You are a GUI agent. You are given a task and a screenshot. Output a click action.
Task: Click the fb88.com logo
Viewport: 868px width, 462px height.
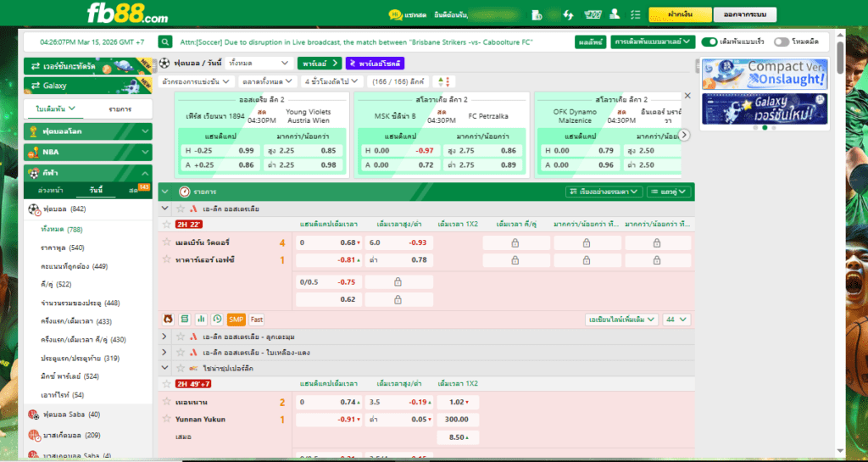127,14
